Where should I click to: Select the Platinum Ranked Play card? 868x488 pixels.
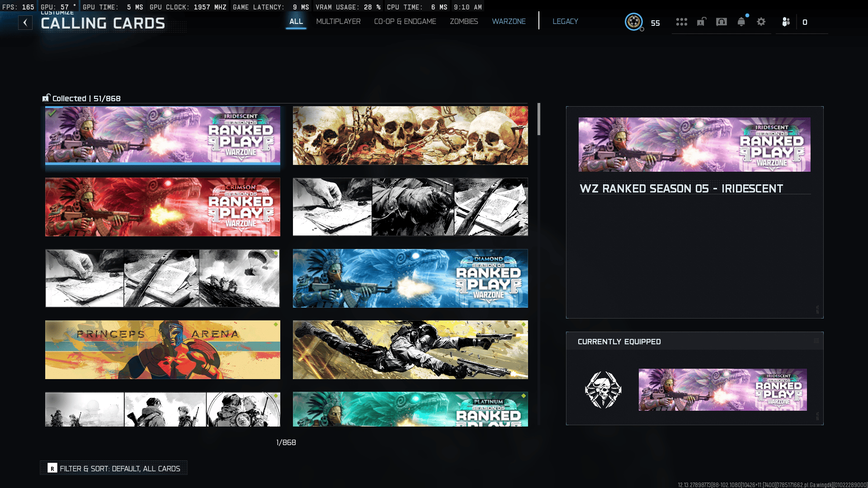[410, 409]
